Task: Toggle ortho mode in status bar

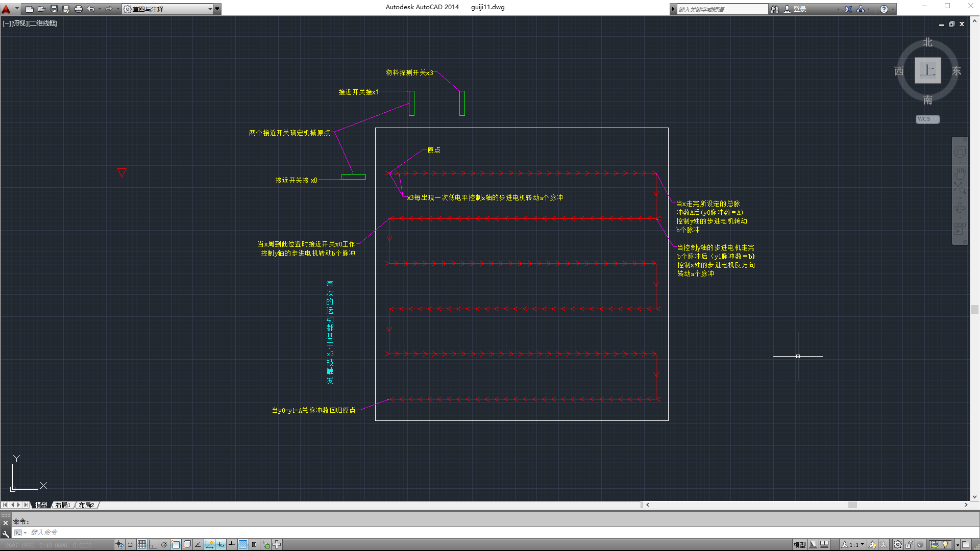Action: pyautogui.click(x=153, y=544)
